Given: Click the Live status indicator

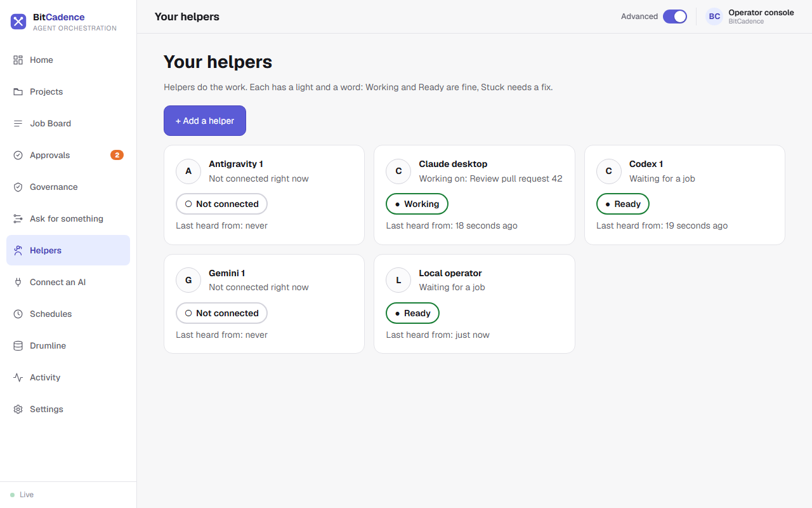Looking at the screenshot, I should [22, 495].
